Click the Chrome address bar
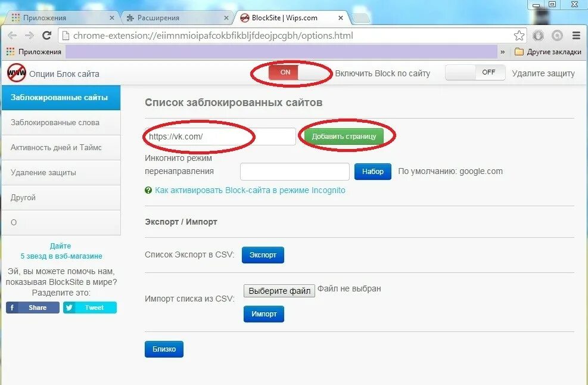The width and height of the screenshot is (588, 385). point(293,36)
